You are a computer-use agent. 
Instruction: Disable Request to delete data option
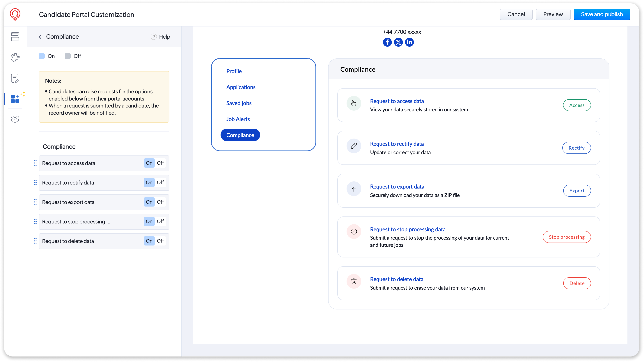[160, 241]
